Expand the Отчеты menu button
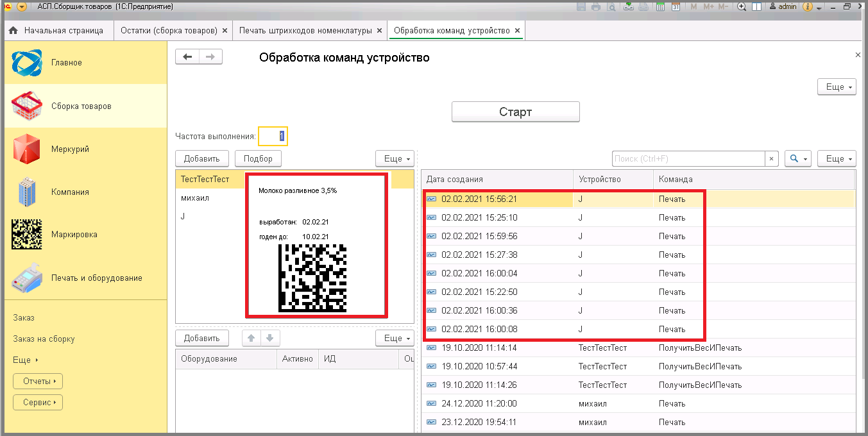The height and width of the screenshot is (436, 868). pyautogui.click(x=38, y=382)
